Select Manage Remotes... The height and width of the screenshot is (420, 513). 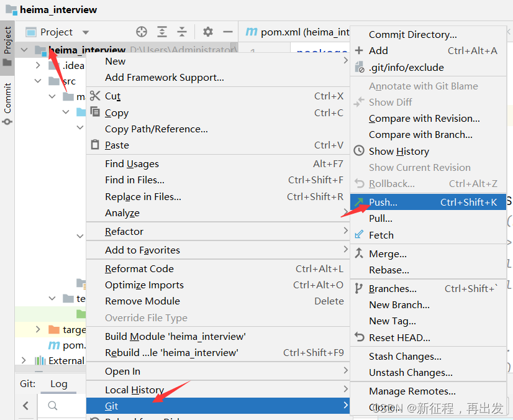click(429, 391)
